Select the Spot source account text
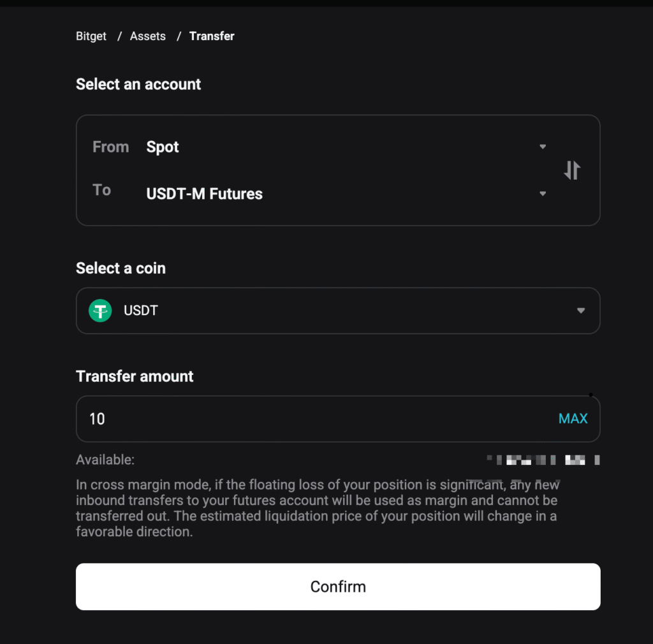 163,147
